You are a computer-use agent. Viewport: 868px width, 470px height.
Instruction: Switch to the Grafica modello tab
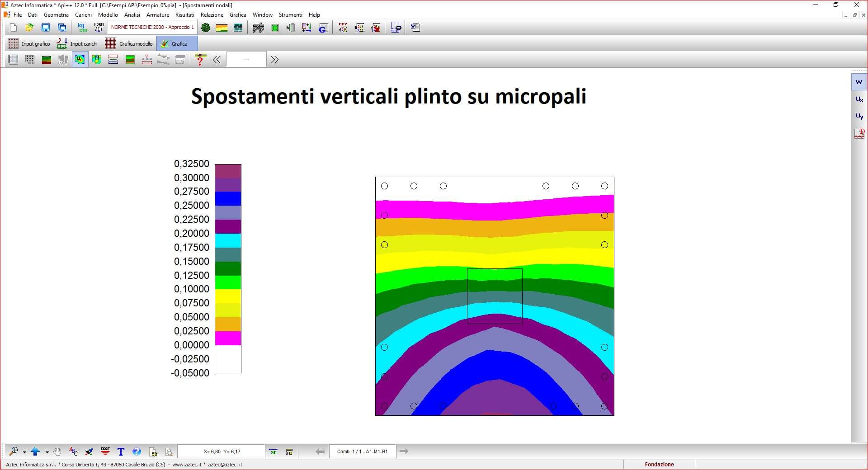[x=129, y=44]
